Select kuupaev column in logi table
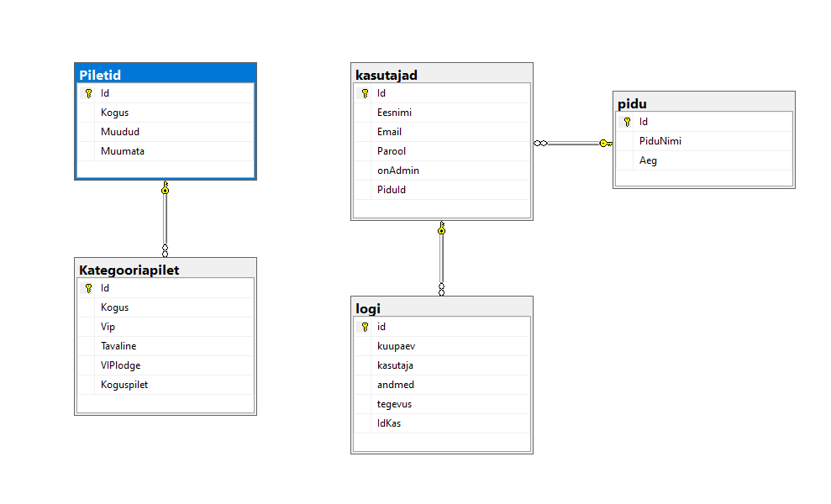Screen dimensions: 831x504 (x=441, y=346)
